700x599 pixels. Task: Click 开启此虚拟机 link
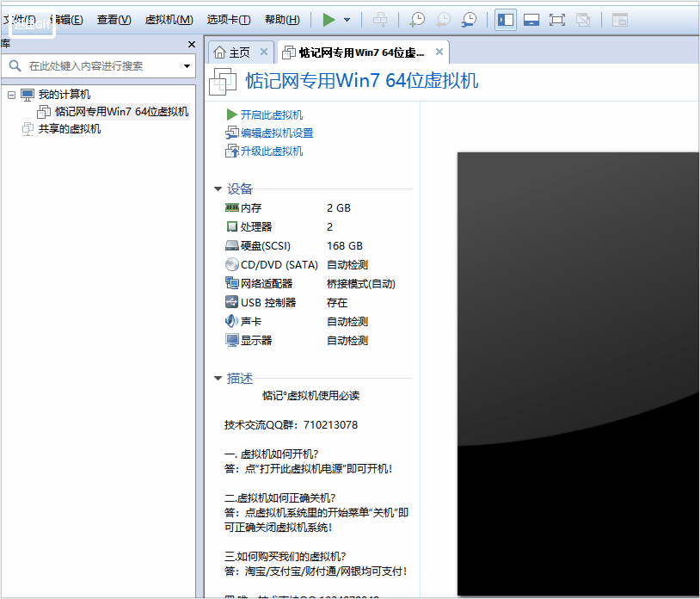point(272,114)
